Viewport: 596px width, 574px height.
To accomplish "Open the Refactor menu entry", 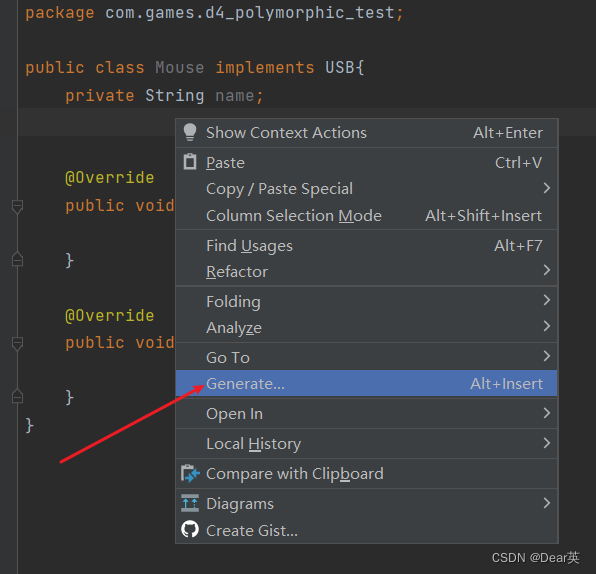I will coord(366,271).
